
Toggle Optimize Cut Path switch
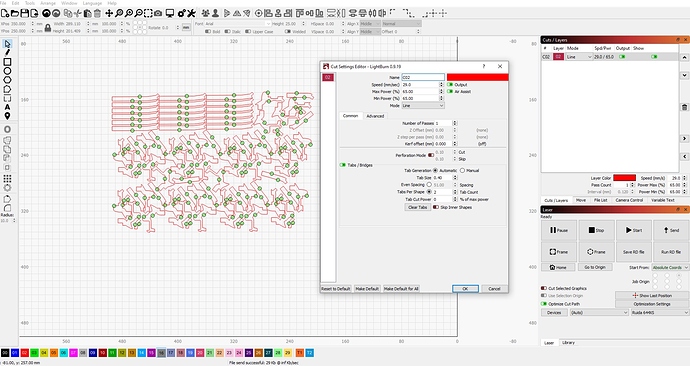coord(544,304)
